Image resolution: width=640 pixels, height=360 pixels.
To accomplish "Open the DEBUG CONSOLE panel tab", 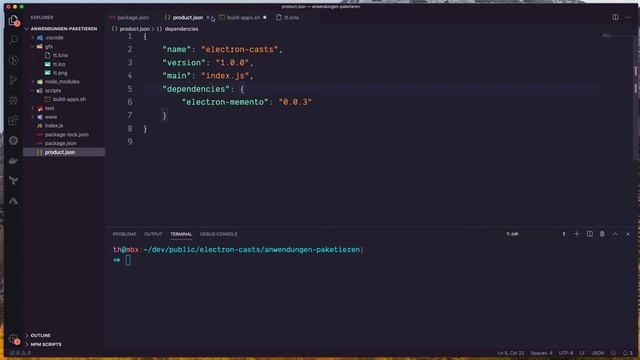I will 218,234.
